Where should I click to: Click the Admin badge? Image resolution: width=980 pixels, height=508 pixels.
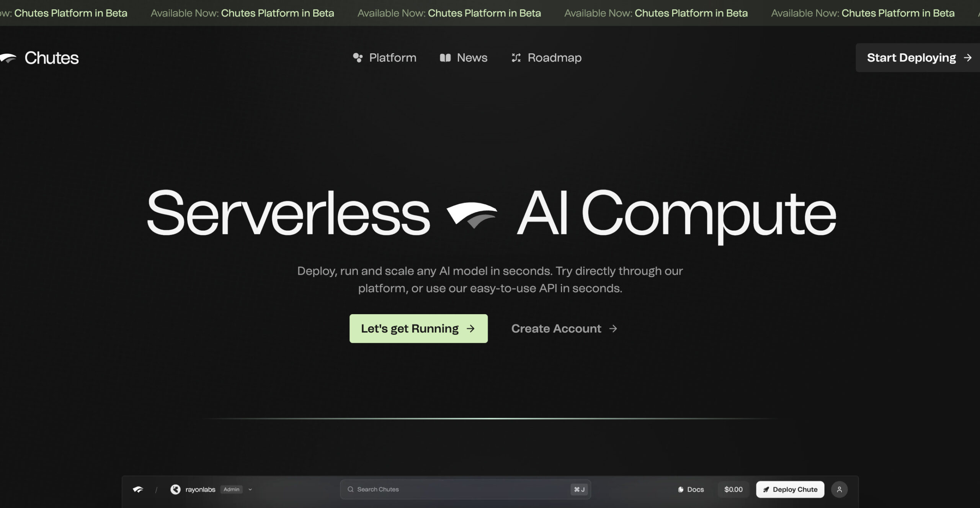tap(231, 489)
